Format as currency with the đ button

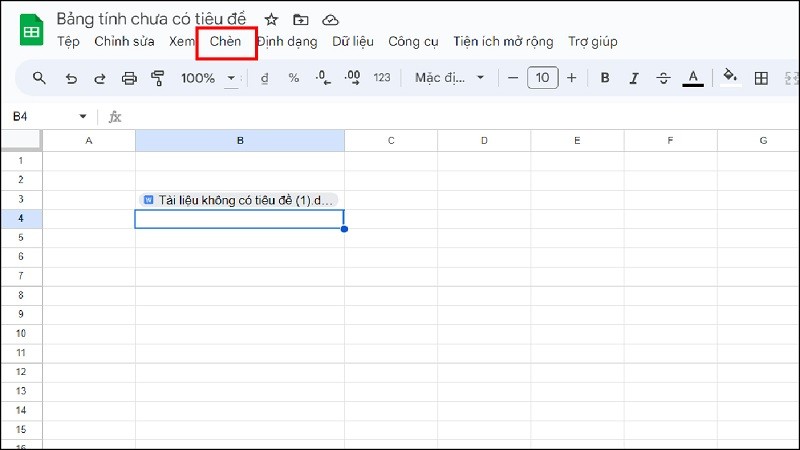coord(264,78)
